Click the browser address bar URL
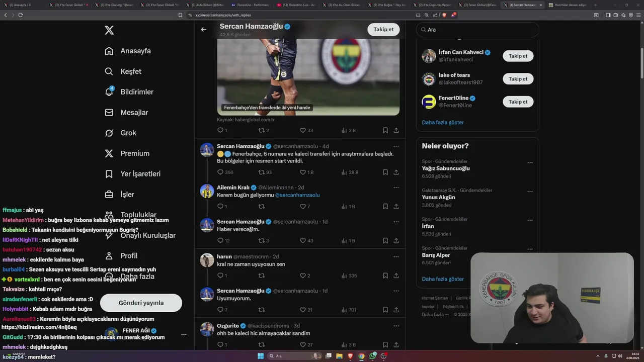The image size is (644, 362). [223, 15]
